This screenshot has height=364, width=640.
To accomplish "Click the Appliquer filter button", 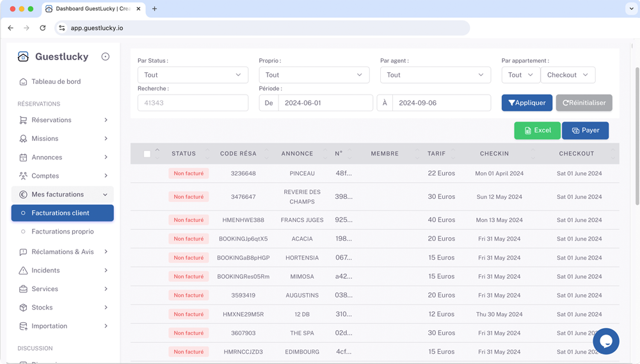I will (x=527, y=103).
